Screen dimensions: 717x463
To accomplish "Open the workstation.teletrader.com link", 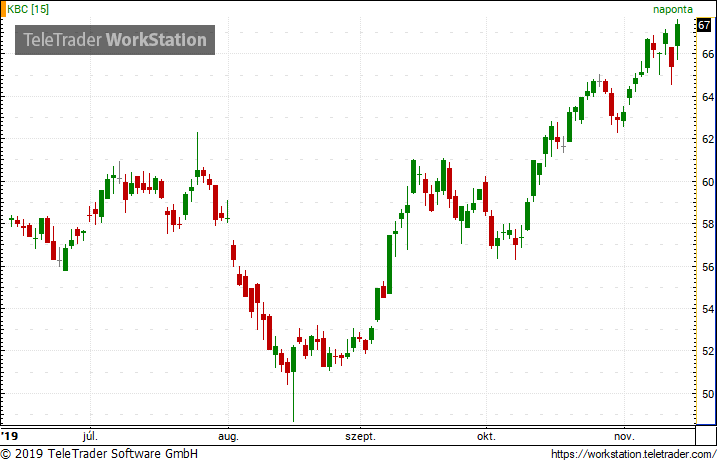I will click(633, 454).
